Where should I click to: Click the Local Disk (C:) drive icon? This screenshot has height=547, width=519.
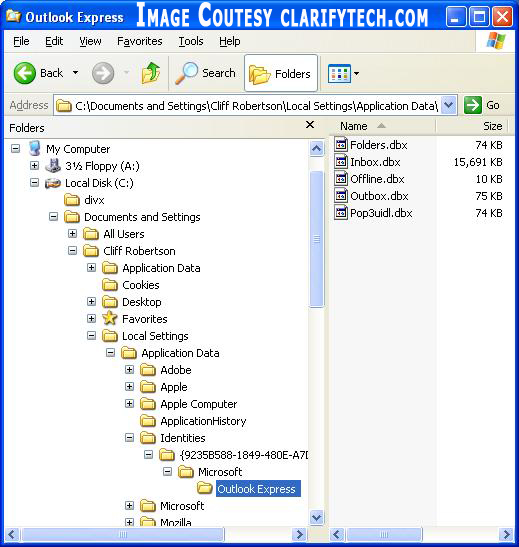point(53,183)
